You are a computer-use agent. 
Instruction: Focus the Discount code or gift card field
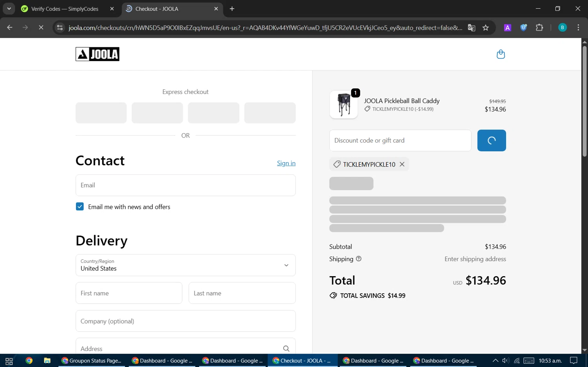[400, 140]
